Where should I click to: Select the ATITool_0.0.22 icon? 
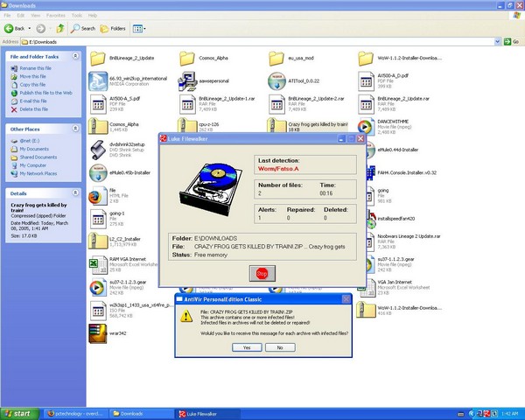[276, 81]
